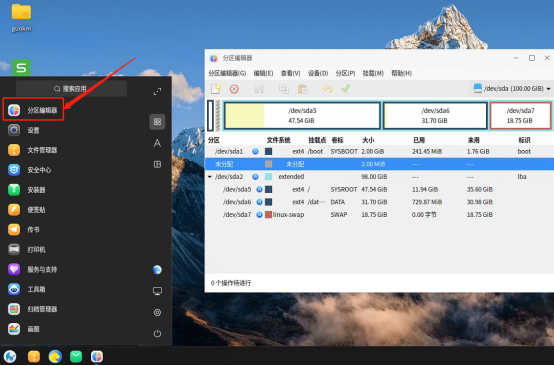This screenshot has height=366, width=554.
Task: Open the 分区(P) menu
Action: [x=345, y=73]
